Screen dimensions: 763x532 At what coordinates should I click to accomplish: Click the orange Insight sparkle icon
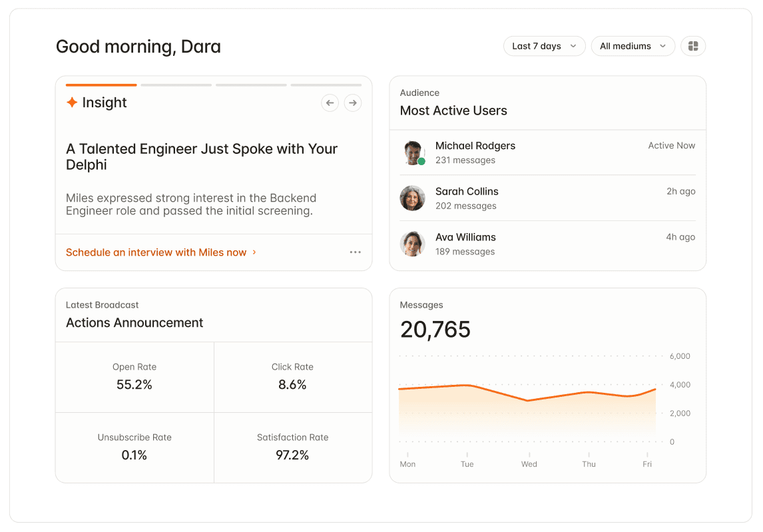tap(72, 103)
